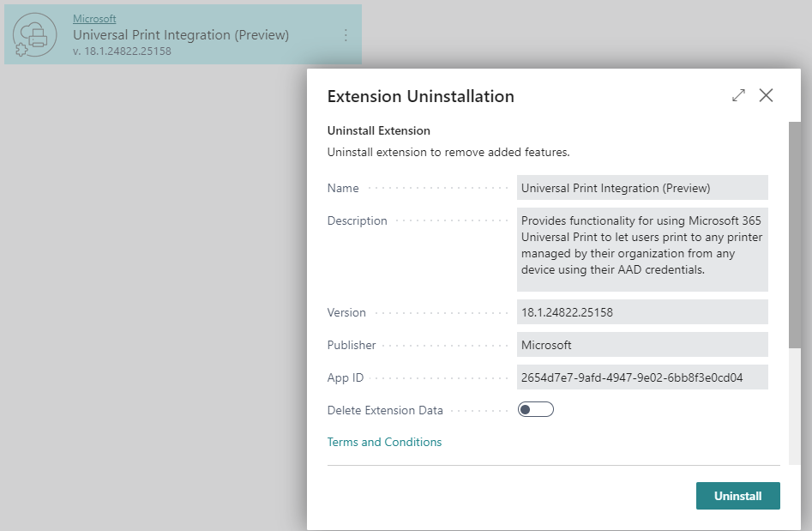Open the Terms and Conditions link
The image size is (812, 531).
tap(384, 442)
